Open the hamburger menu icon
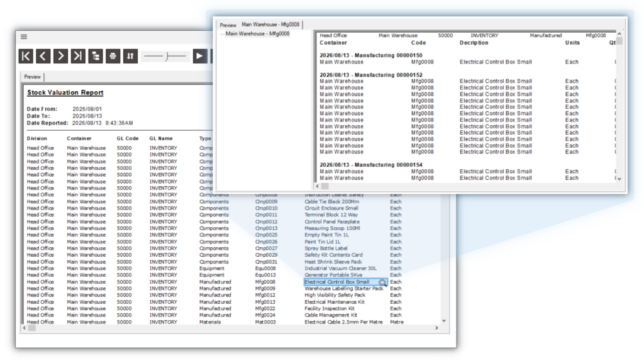This screenshot has height=363, width=644. (24, 36)
